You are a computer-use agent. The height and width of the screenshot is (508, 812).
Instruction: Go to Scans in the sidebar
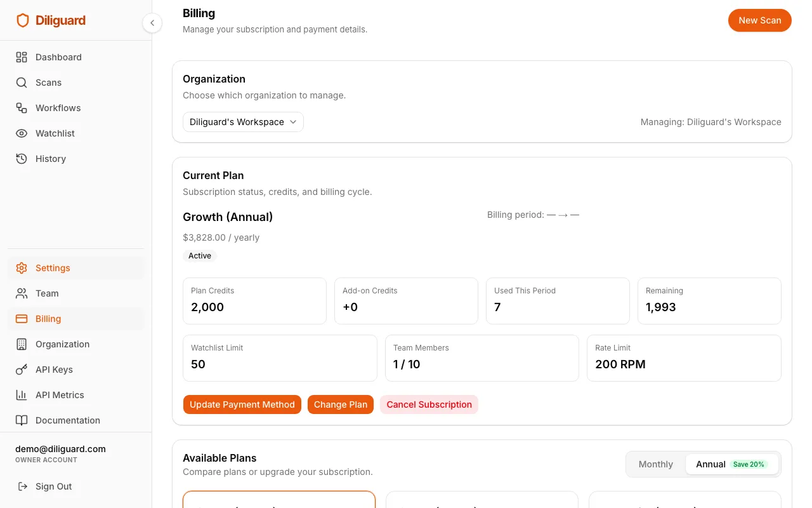pyautogui.click(x=76, y=83)
